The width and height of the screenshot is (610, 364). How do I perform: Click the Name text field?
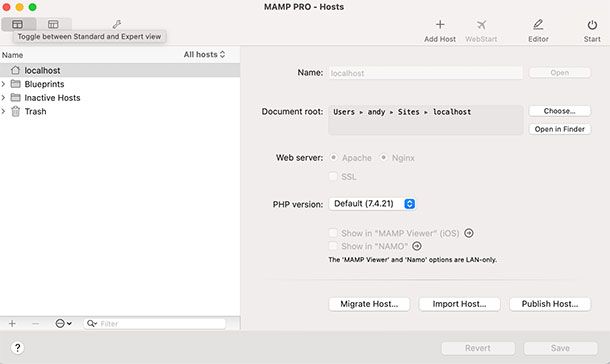426,73
